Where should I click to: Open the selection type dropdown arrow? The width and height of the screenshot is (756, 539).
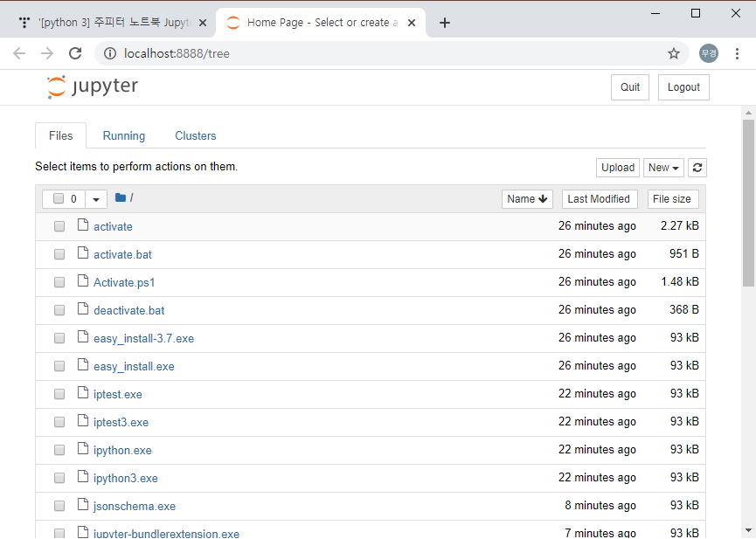(96, 199)
